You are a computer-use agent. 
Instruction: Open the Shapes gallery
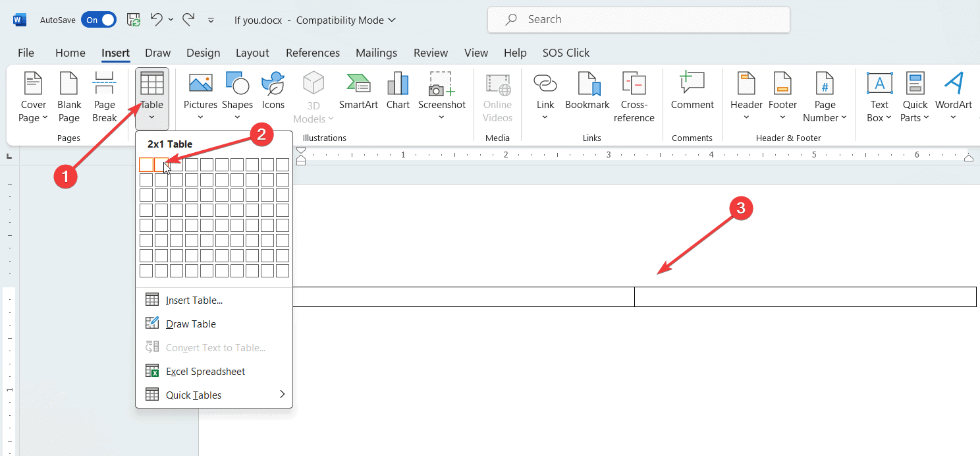point(237,98)
